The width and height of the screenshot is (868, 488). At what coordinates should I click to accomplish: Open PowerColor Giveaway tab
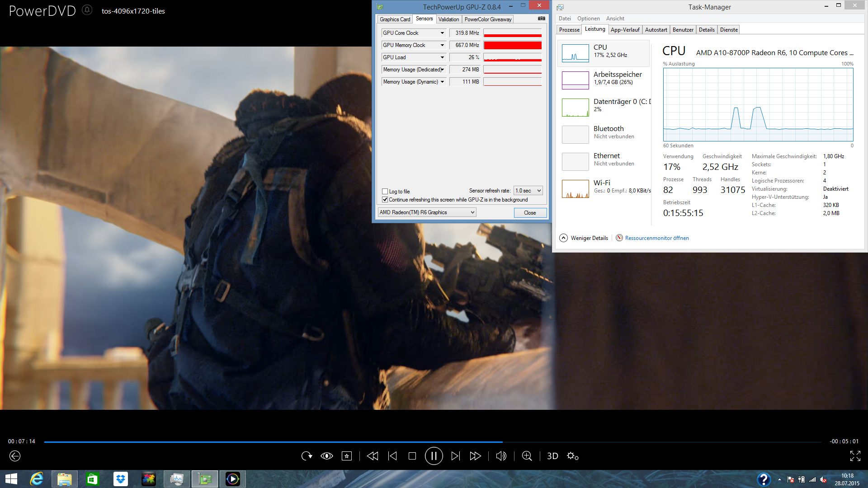(488, 19)
